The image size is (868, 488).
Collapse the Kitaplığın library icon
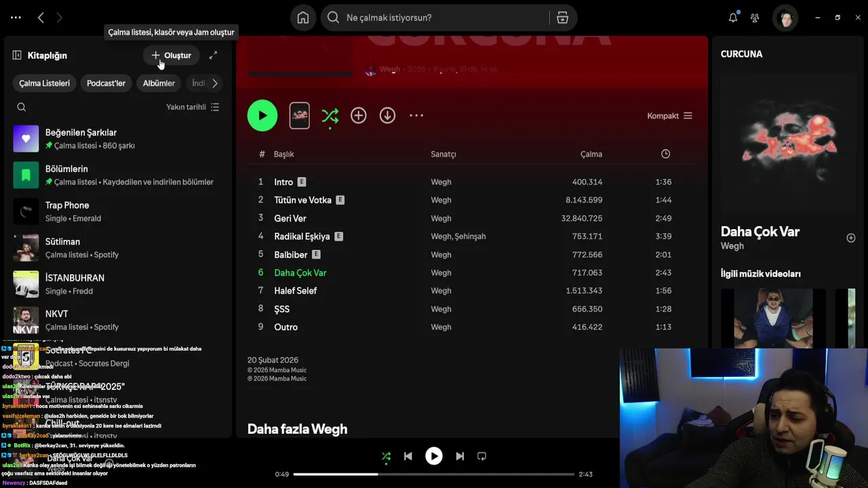click(17, 55)
